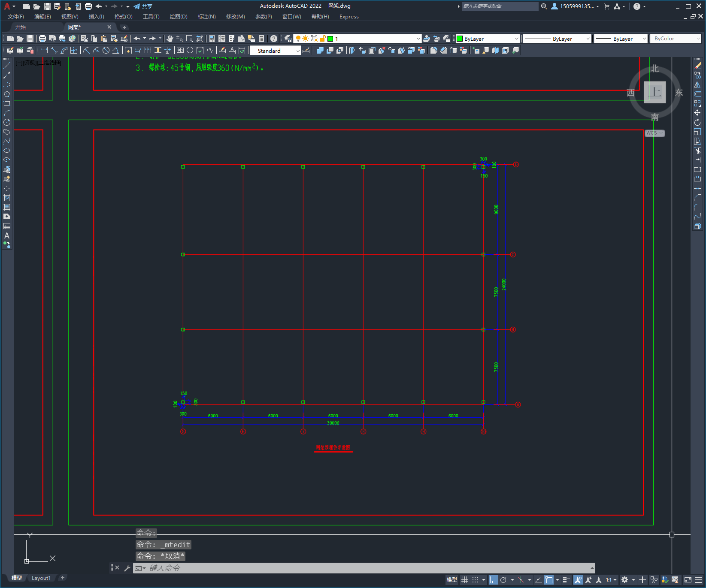Select the Line tool in left toolbar
This screenshot has width=706, height=588.
pyautogui.click(x=7, y=66)
